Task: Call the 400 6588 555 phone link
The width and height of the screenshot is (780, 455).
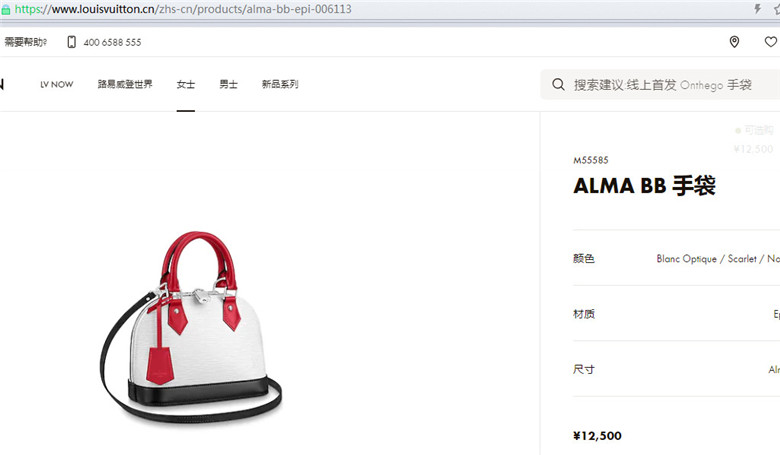Action: tap(112, 43)
